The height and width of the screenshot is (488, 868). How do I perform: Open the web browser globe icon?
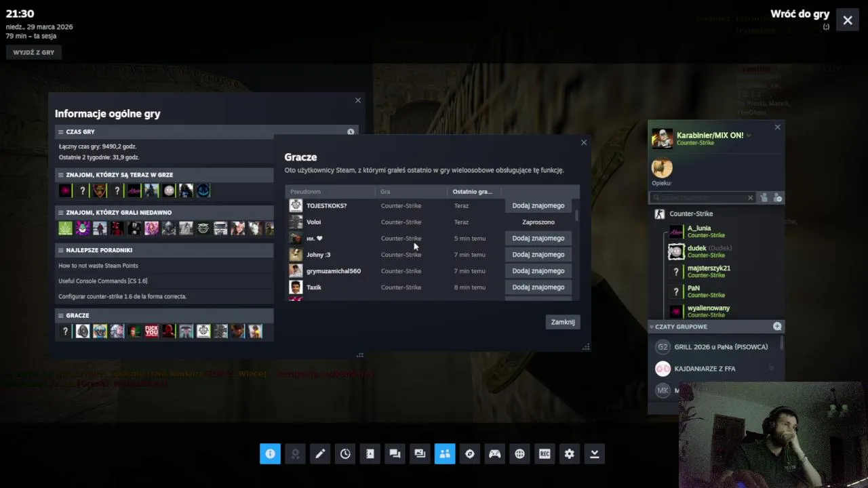click(519, 453)
